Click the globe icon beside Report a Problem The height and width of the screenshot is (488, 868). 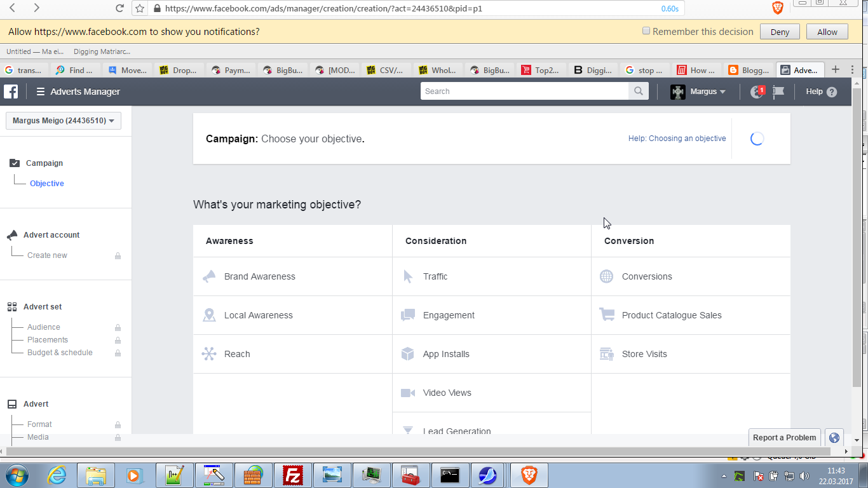(834, 438)
